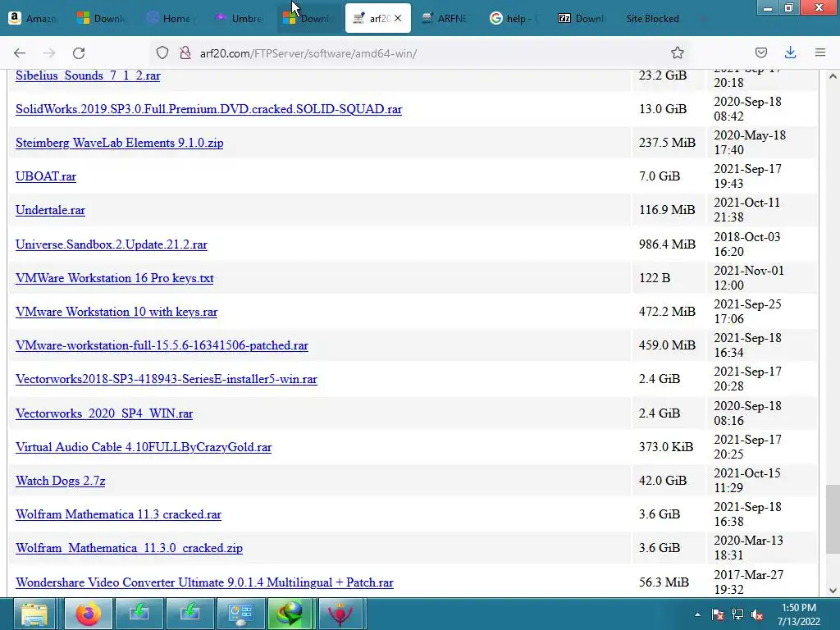The height and width of the screenshot is (630, 840).
Task: Click the vertical scrollbar thumb
Action: tap(833, 518)
